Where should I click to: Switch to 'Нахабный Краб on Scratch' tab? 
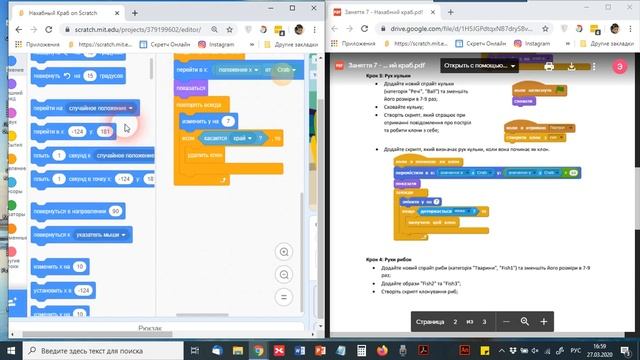tap(63, 13)
